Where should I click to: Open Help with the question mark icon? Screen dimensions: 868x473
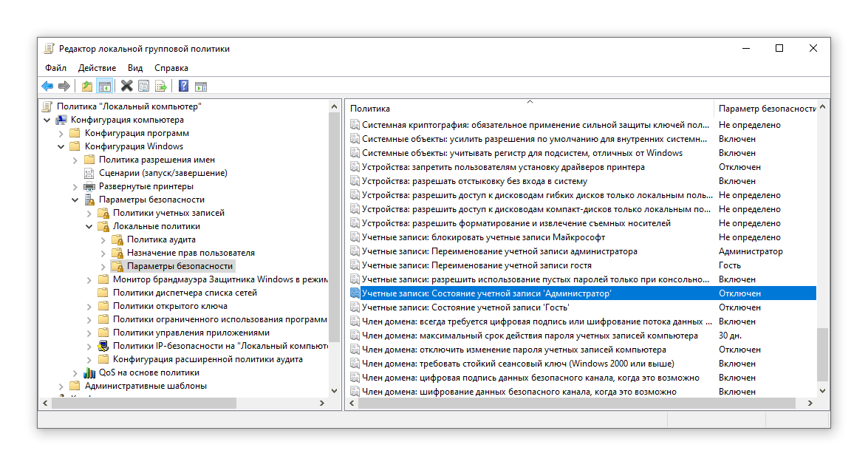184,86
